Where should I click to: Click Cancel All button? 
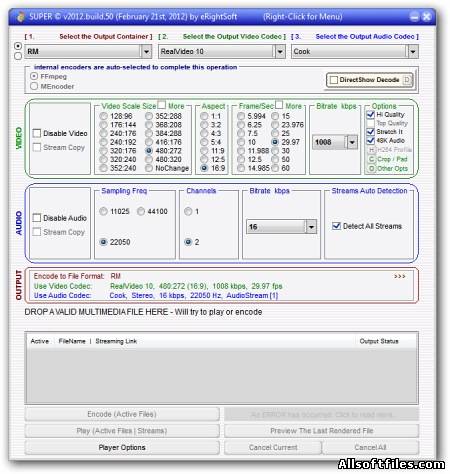(371, 448)
